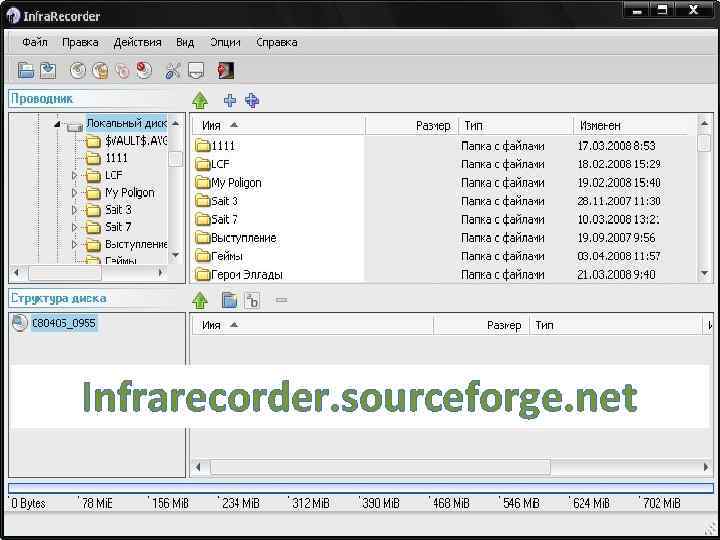Click the file list scrollbar down arrow
The width and height of the screenshot is (720, 540).
coord(704,274)
